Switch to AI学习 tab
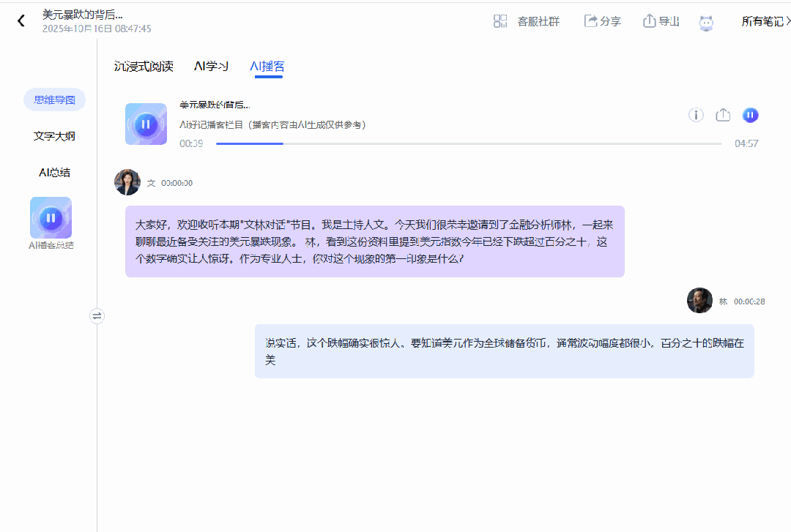 211,67
